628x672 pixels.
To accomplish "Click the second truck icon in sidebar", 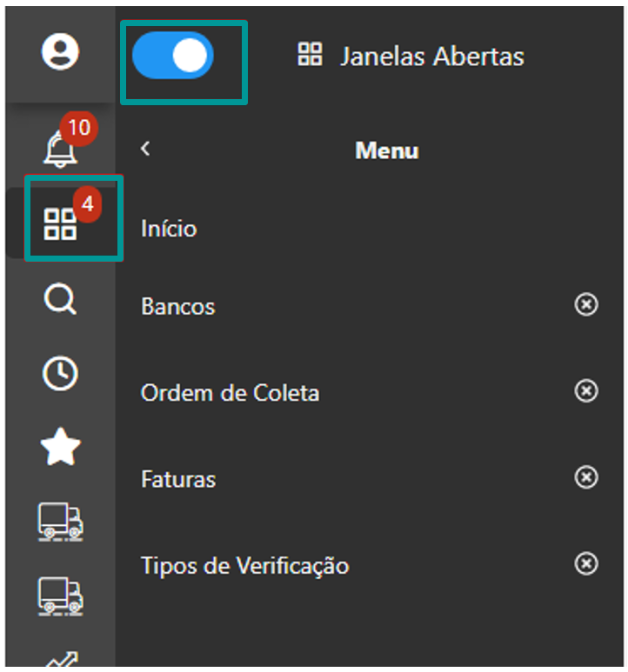I will point(60,594).
